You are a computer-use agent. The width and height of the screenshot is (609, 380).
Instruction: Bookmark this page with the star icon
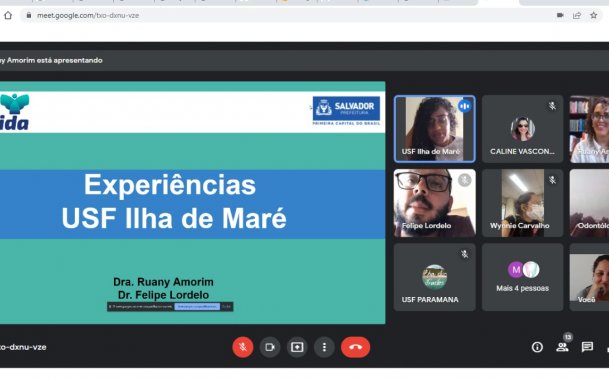593,16
